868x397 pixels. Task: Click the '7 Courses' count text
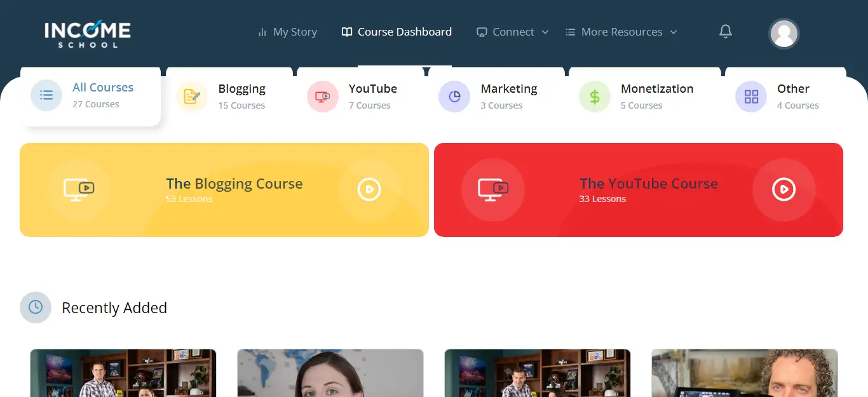pyautogui.click(x=370, y=105)
